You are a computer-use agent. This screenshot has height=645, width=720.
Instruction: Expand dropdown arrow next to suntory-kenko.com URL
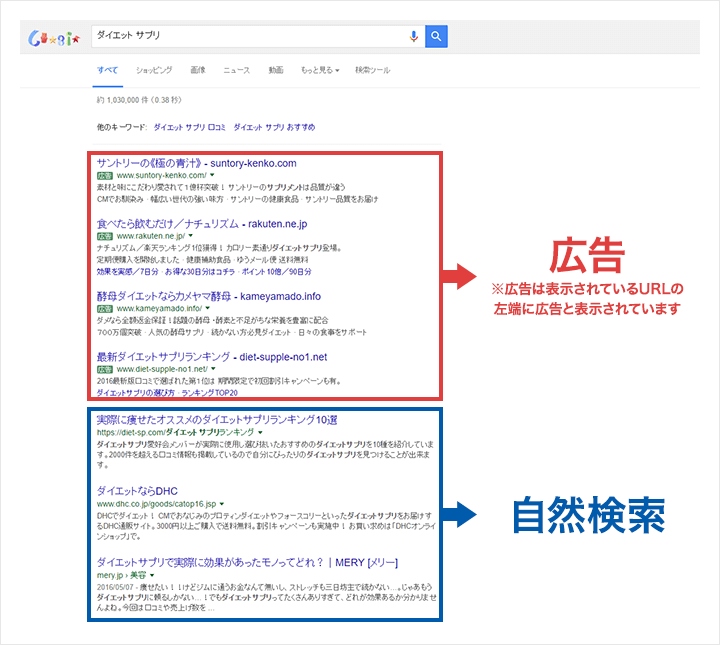point(212,175)
